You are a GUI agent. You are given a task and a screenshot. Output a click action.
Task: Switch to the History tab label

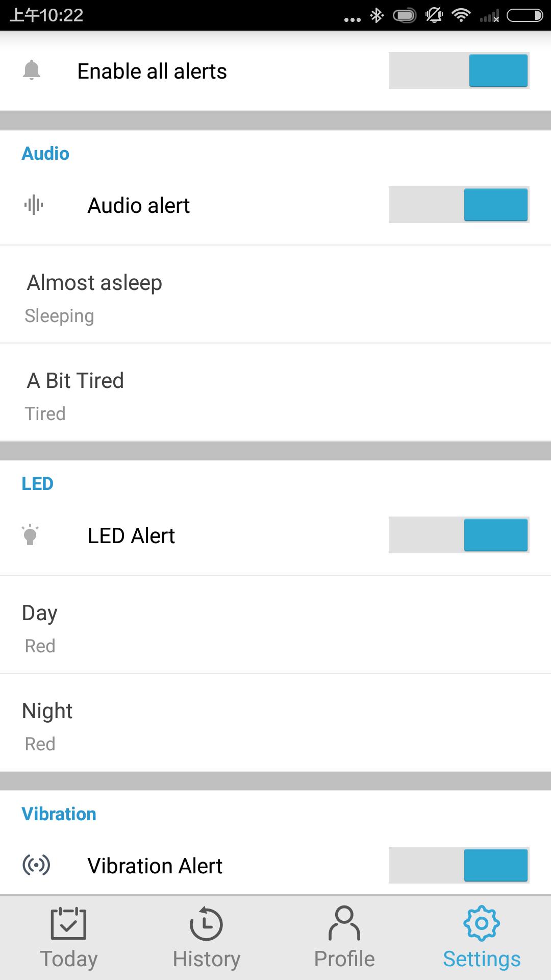[x=206, y=959]
